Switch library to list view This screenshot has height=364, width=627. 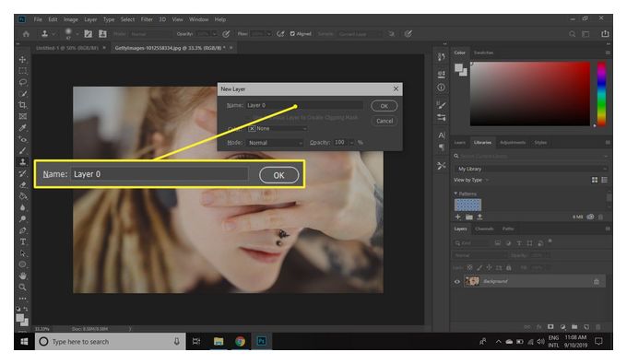point(604,181)
